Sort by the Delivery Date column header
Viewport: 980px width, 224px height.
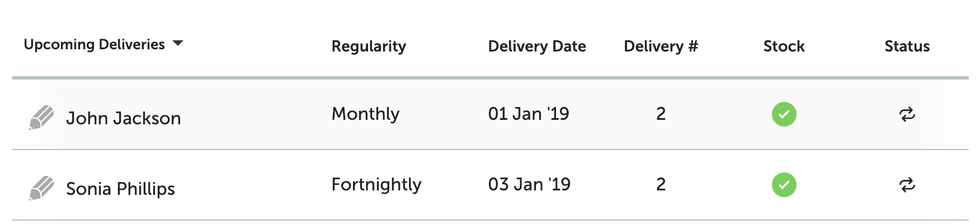pos(537,46)
